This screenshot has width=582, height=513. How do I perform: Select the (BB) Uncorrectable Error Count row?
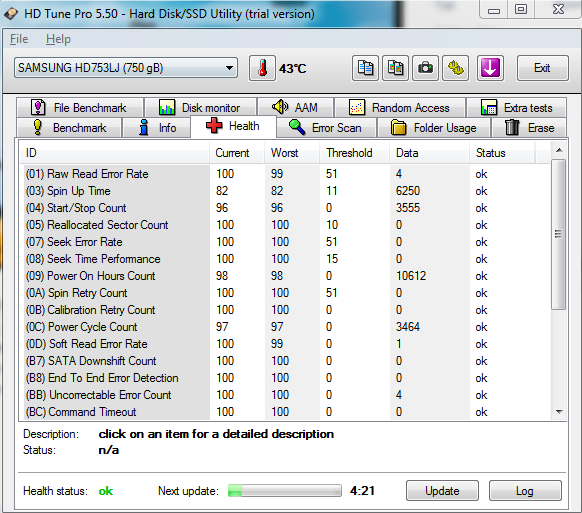coord(286,395)
